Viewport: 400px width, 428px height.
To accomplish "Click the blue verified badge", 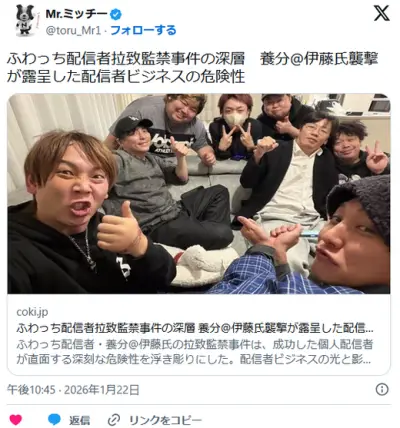I will pyautogui.click(x=116, y=14).
